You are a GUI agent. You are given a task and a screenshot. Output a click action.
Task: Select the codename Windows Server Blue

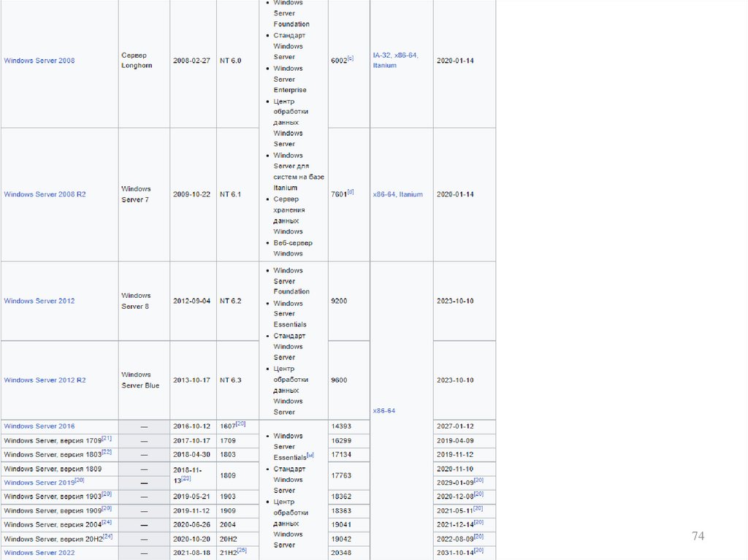click(140, 380)
